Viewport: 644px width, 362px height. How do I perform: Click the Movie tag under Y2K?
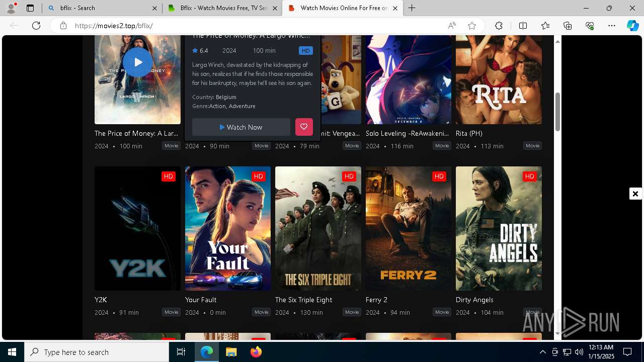pos(171,312)
